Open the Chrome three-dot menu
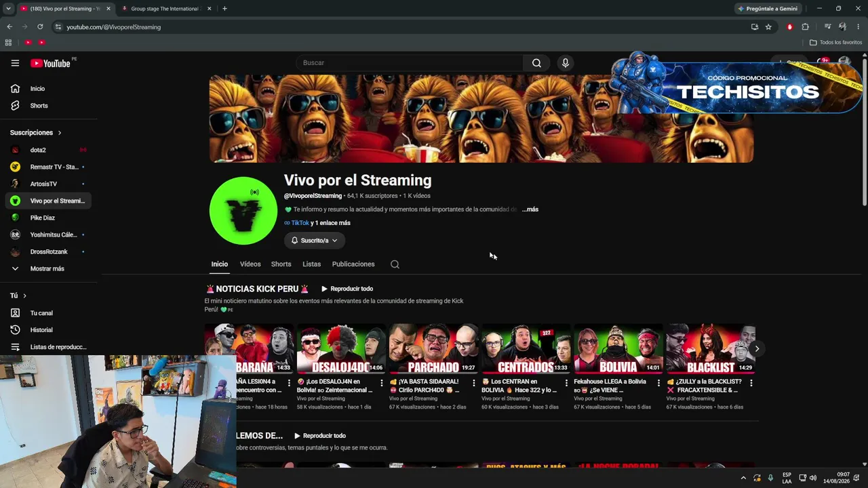This screenshot has width=868, height=488. pos(858,27)
